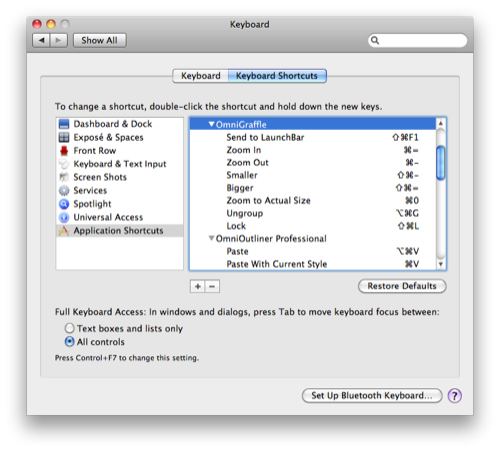The width and height of the screenshot is (500, 452).
Task: Click the ⇧⌘F1 shortcut key value
Action: [405, 137]
